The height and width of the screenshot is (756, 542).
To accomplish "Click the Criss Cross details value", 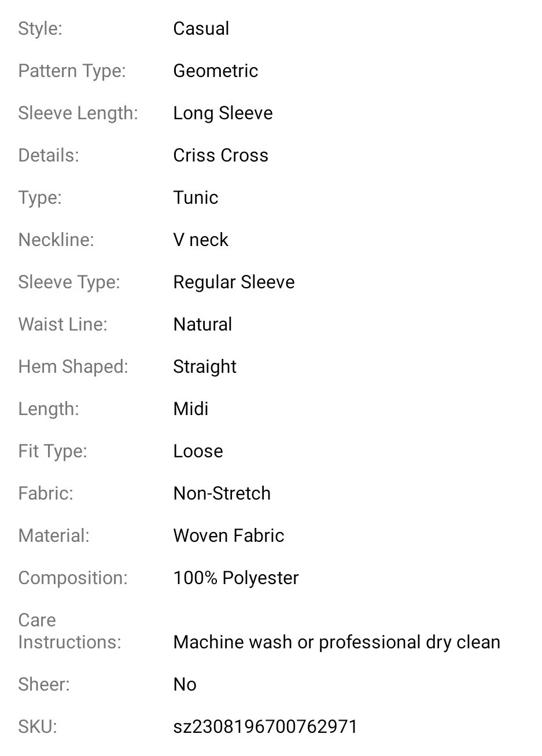I will point(220,155).
